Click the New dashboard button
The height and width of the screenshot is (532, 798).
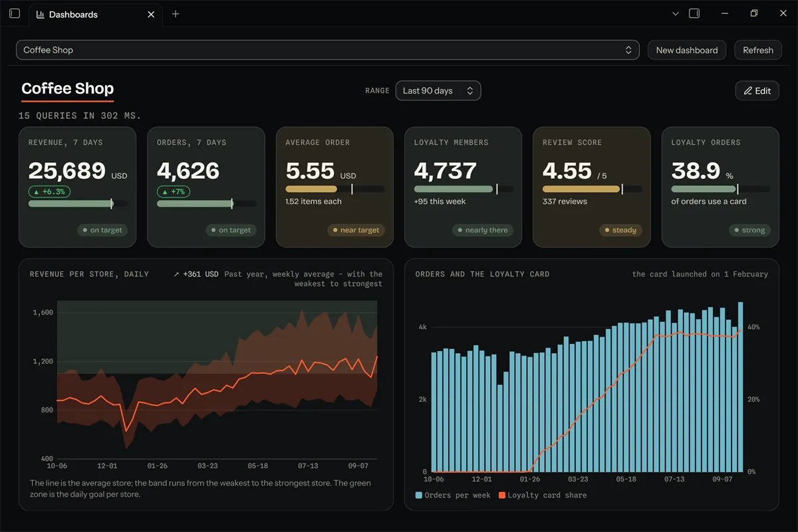[x=687, y=50]
